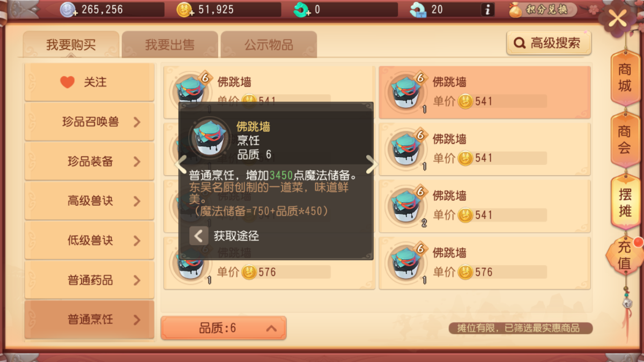Switch to 公示物品 tab
Screen dimensions: 644x362
pyautogui.click(x=269, y=44)
